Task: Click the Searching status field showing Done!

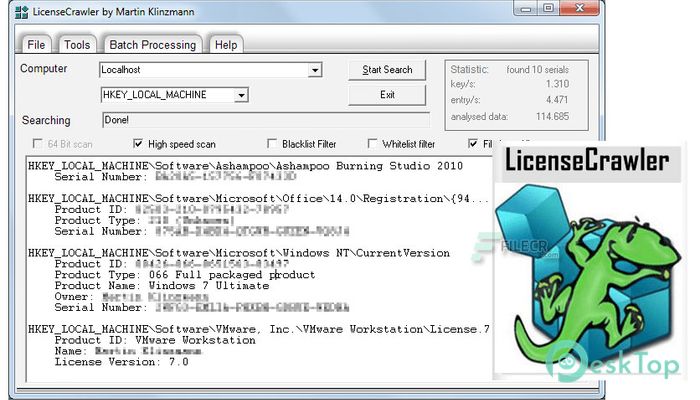Action: pos(266,120)
